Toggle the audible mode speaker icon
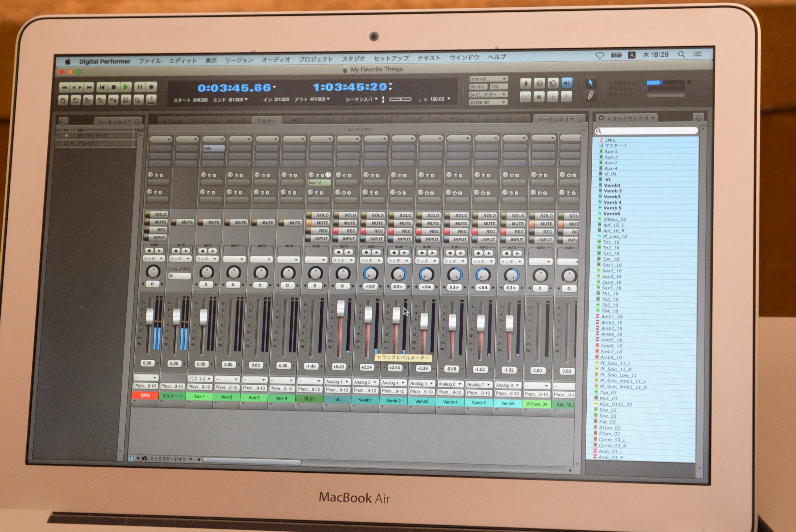Viewport: 796px width, 532px height. tap(567, 83)
